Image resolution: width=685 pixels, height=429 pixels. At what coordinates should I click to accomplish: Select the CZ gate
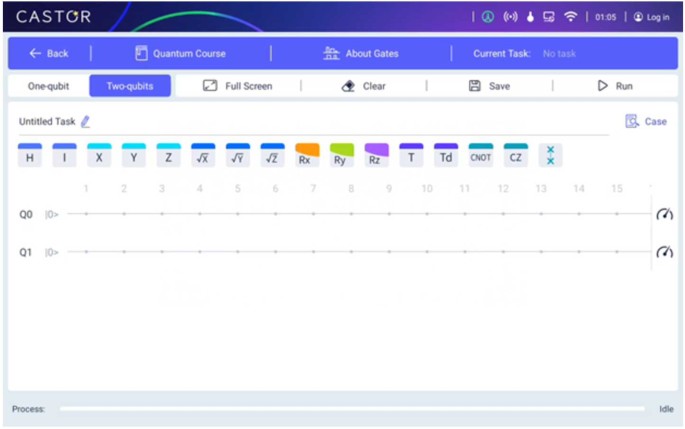(515, 156)
